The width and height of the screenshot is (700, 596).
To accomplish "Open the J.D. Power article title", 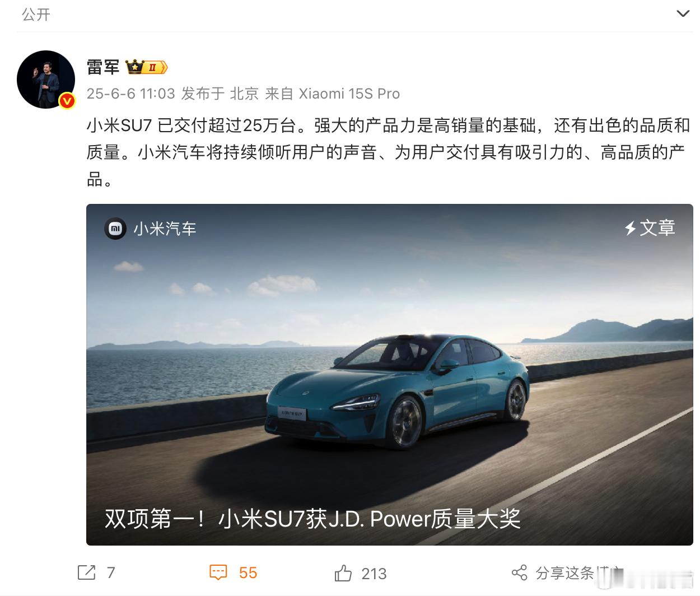I will tap(312, 519).
